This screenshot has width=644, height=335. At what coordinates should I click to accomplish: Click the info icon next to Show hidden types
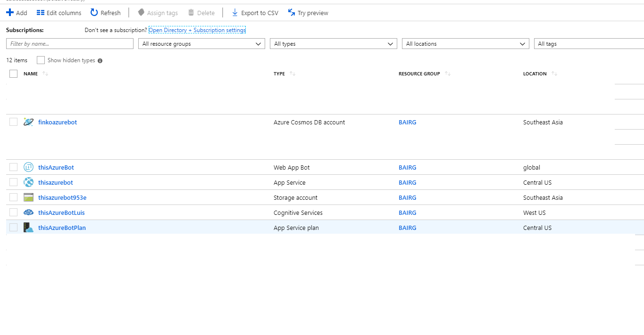click(100, 61)
